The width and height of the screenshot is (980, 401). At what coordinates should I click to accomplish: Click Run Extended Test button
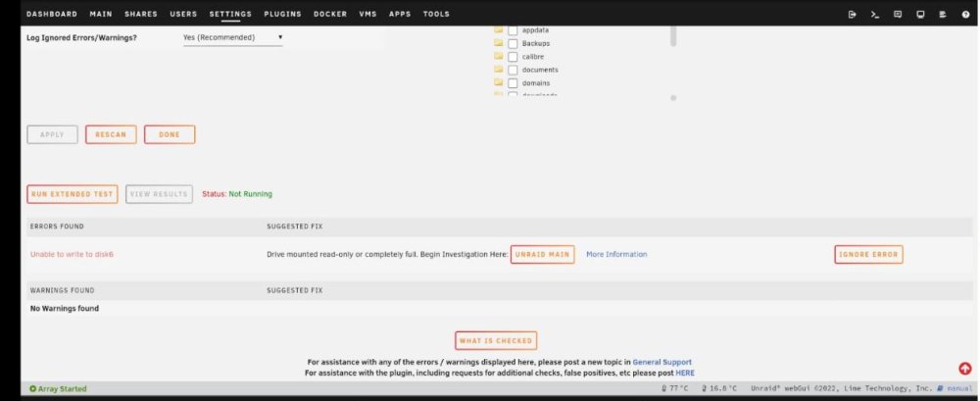point(73,194)
